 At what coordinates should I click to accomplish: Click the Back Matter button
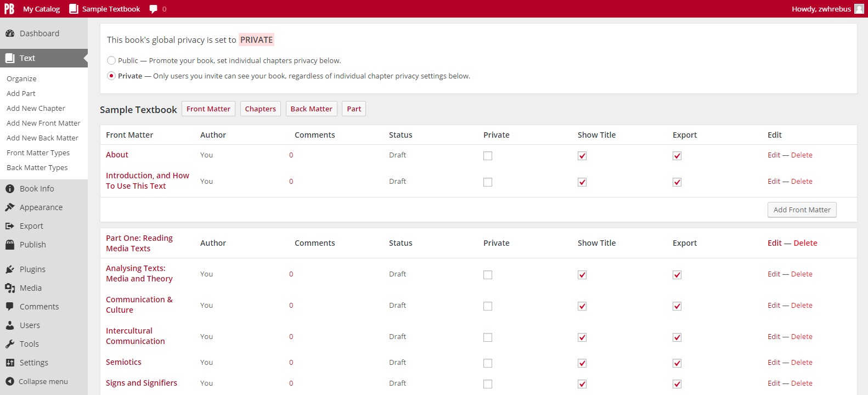[x=312, y=109]
